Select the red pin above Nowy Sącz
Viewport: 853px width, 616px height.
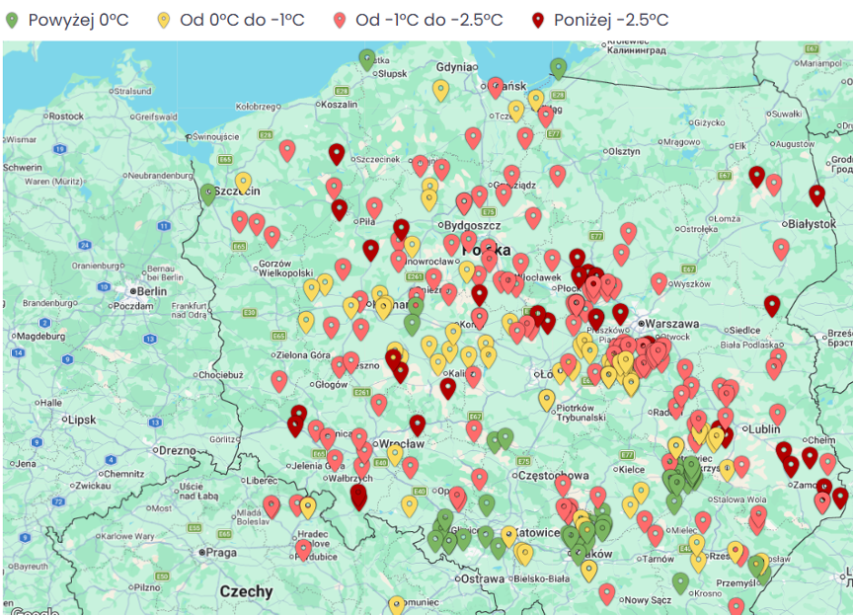(607, 593)
